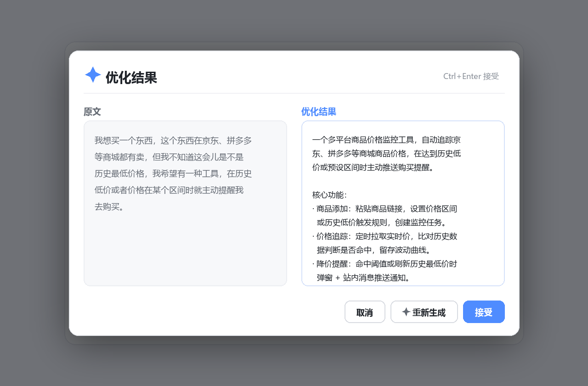Click the line 或历史低价触发规则，创建监控任务。
The height and width of the screenshot is (386, 588).
coord(381,222)
